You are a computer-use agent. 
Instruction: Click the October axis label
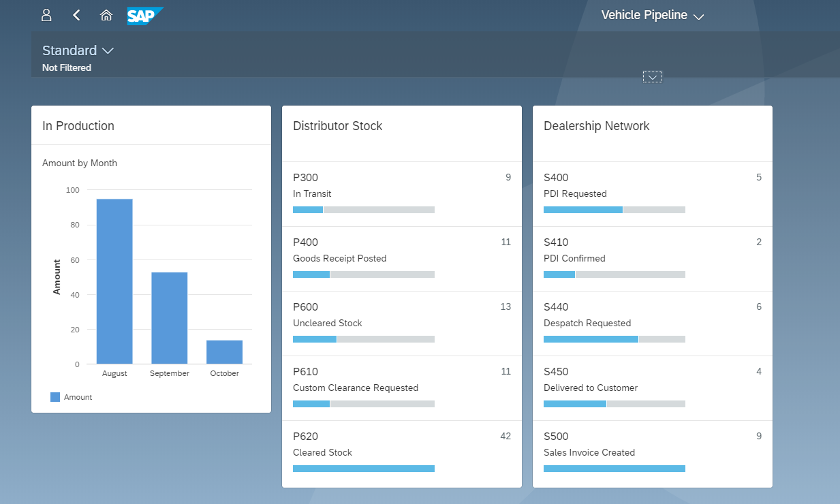tap(225, 373)
